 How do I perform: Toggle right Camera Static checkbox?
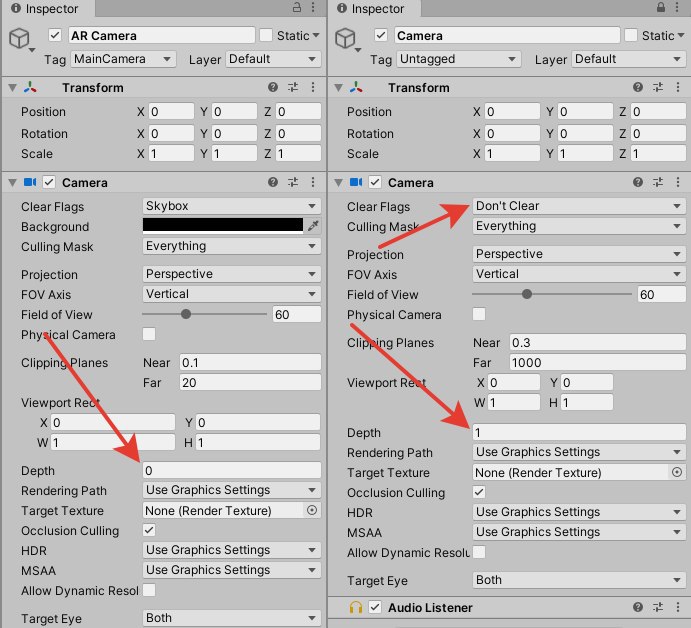coord(631,35)
